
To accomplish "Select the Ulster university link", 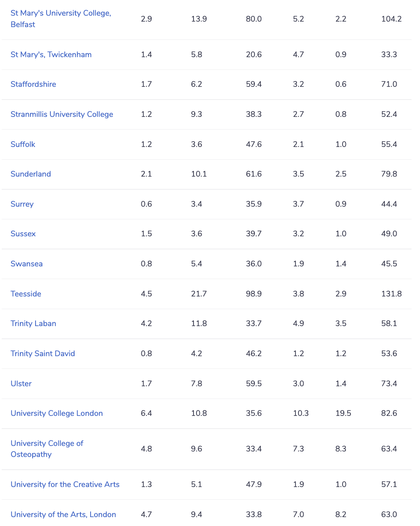I will [21, 384].
